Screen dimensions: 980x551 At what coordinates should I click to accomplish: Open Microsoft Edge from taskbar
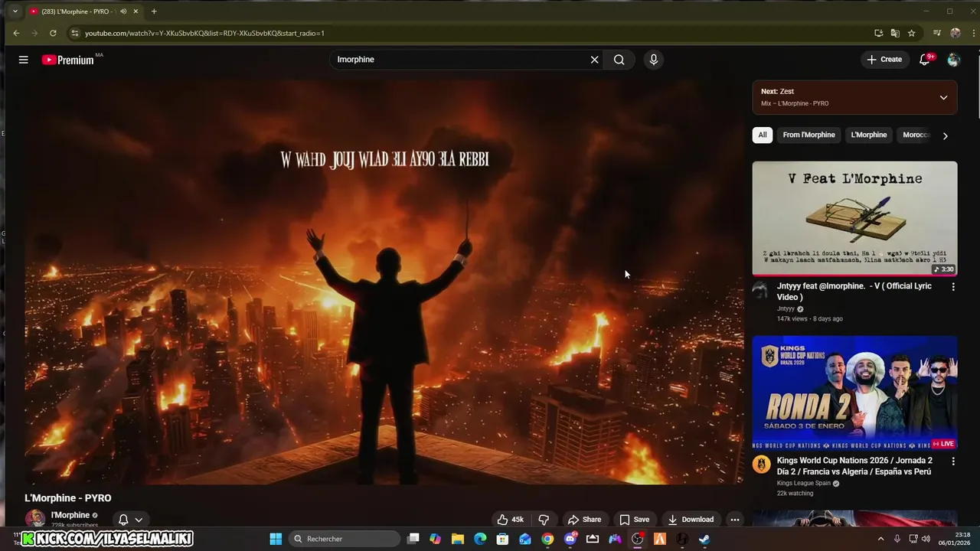pyautogui.click(x=480, y=539)
